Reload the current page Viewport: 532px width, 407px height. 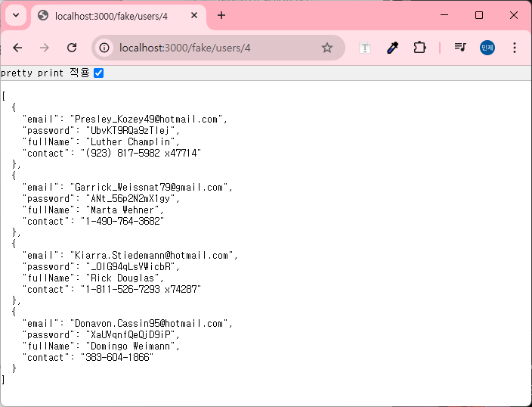[x=72, y=48]
